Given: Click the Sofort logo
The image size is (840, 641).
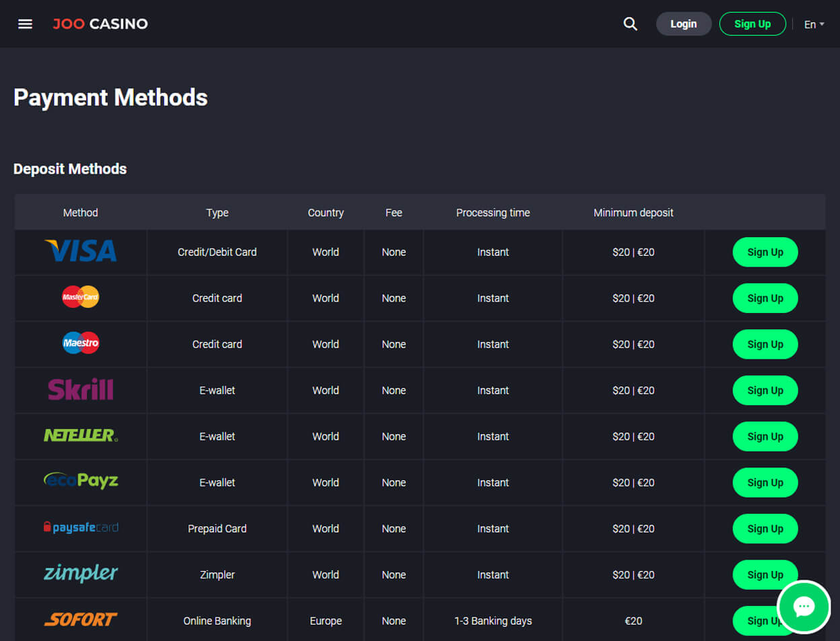Looking at the screenshot, I should click(x=81, y=619).
